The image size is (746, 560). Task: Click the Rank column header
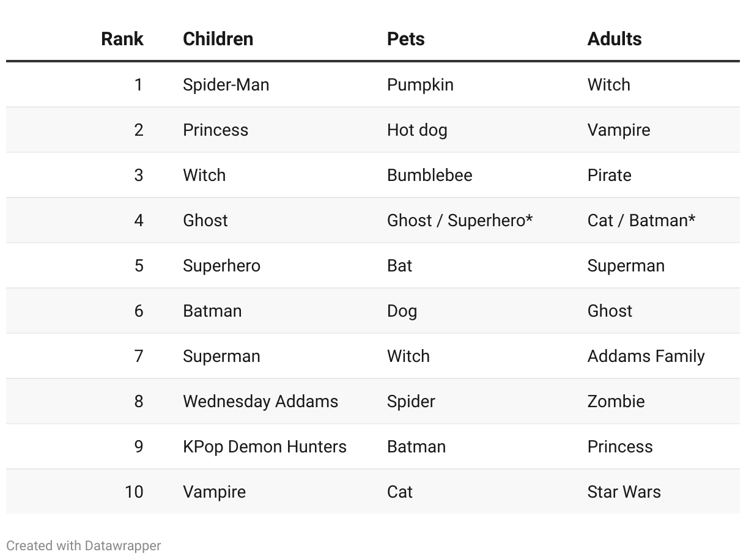[x=122, y=39]
